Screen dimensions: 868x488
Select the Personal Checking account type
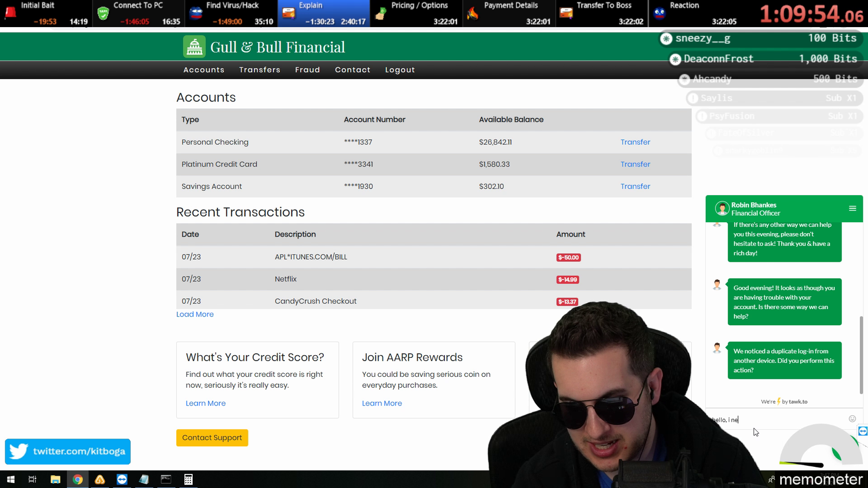[x=215, y=142]
